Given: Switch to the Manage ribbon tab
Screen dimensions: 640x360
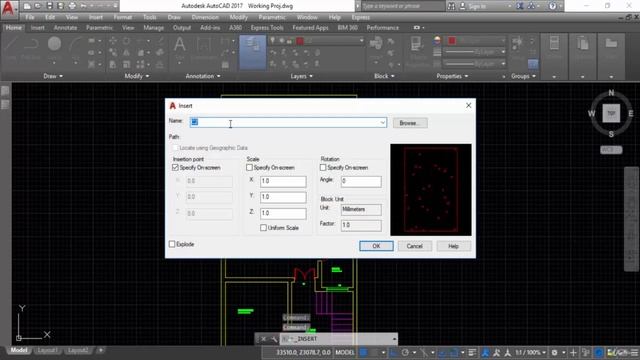Looking at the screenshot, I should [x=153, y=28].
